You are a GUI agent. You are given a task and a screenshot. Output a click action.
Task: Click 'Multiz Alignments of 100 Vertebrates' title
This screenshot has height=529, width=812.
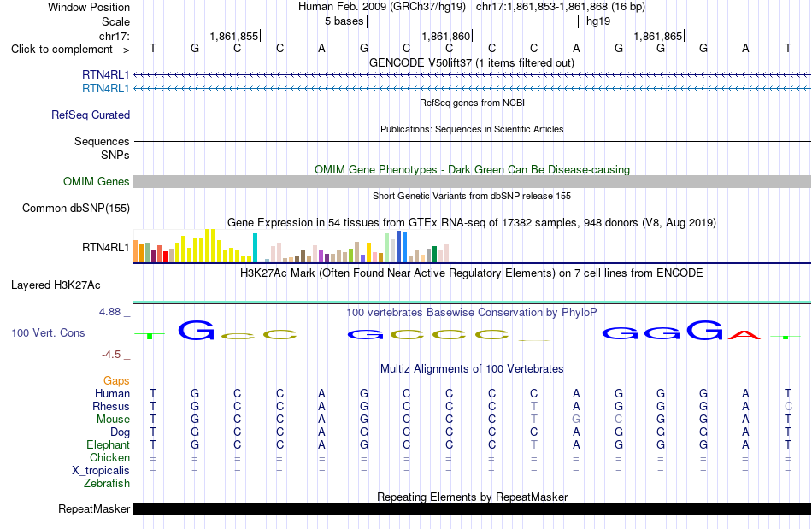472,368
